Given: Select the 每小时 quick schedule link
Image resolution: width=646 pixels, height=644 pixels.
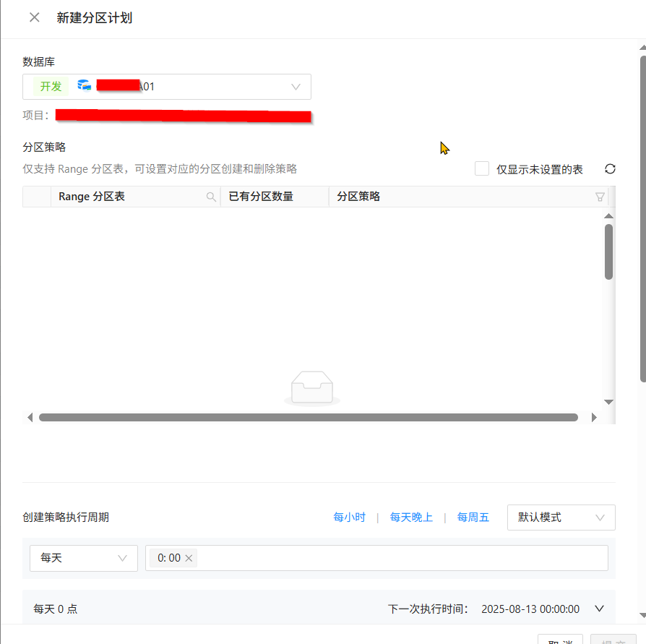Looking at the screenshot, I should click(349, 517).
